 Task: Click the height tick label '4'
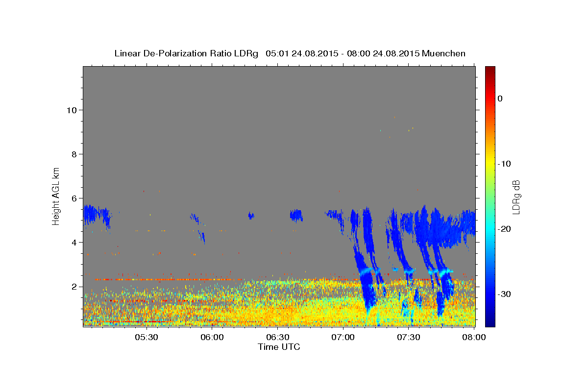coord(74,242)
